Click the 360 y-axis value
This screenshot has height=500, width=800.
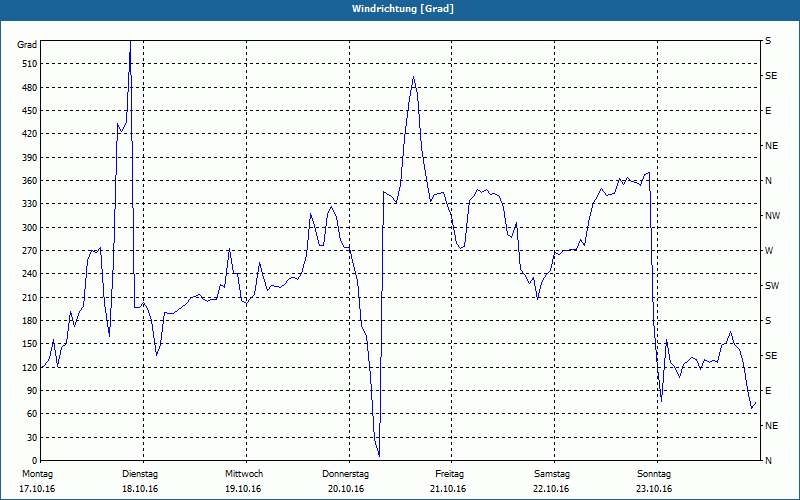click(30, 181)
